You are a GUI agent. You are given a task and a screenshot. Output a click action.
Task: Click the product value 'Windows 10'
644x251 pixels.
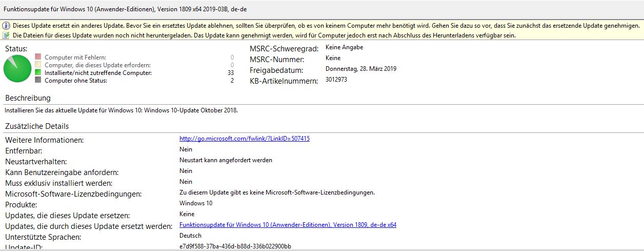[x=196, y=203]
